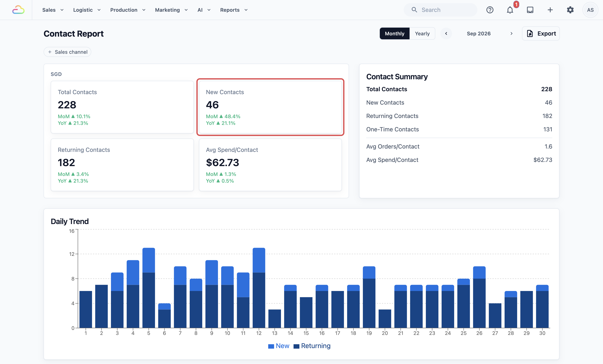The width and height of the screenshot is (603, 364).
Task: Switch report to Monthly view
Action: point(394,33)
